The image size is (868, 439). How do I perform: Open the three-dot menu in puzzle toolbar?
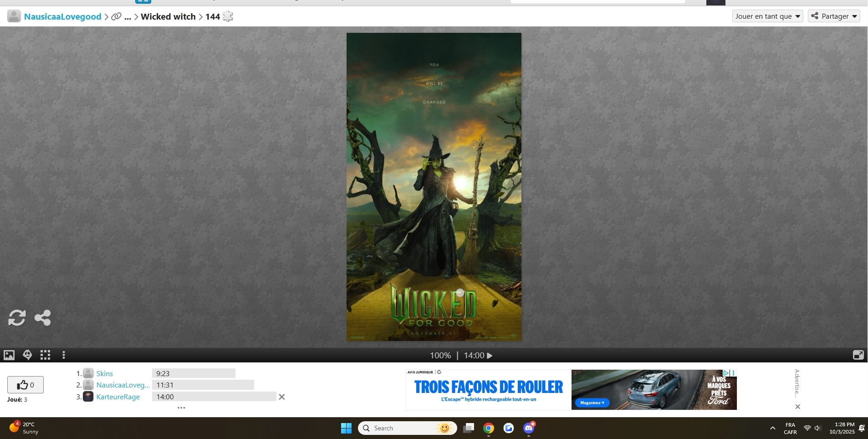pos(64,355)
